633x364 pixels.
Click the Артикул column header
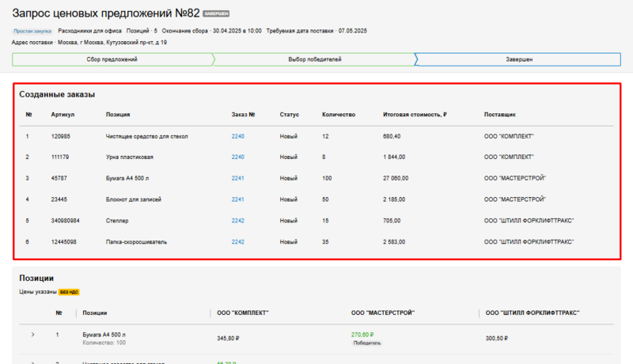[63, 115]
